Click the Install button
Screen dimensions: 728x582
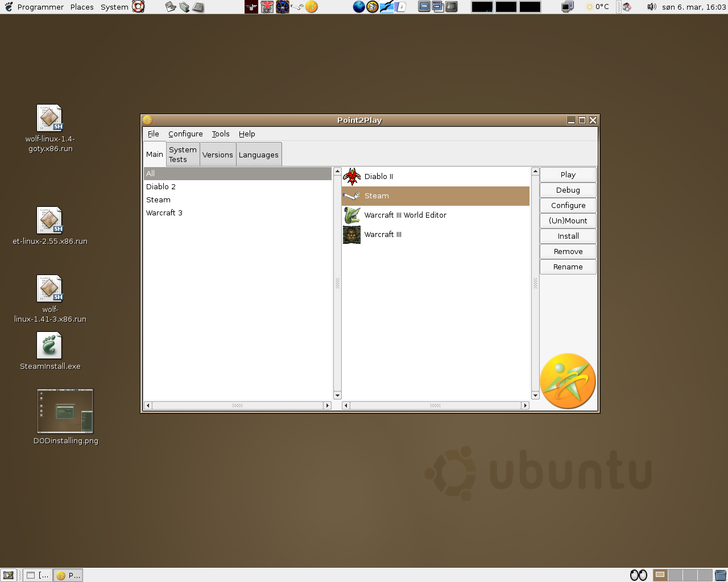click(568, 236)
